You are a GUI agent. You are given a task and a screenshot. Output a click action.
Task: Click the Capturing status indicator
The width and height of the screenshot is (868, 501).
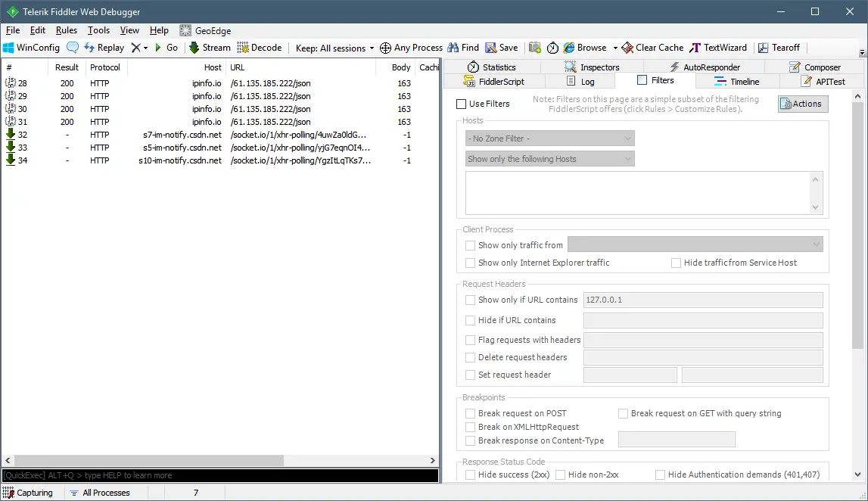(x=28, y=493)
